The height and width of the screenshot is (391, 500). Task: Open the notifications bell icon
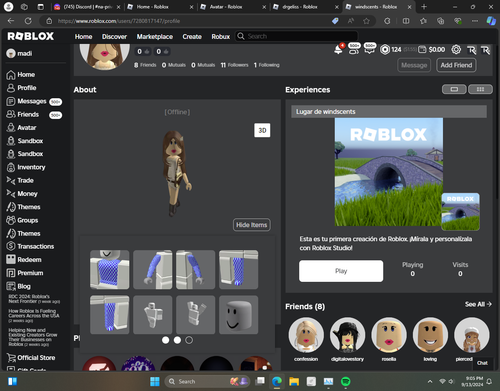point(338,50)
